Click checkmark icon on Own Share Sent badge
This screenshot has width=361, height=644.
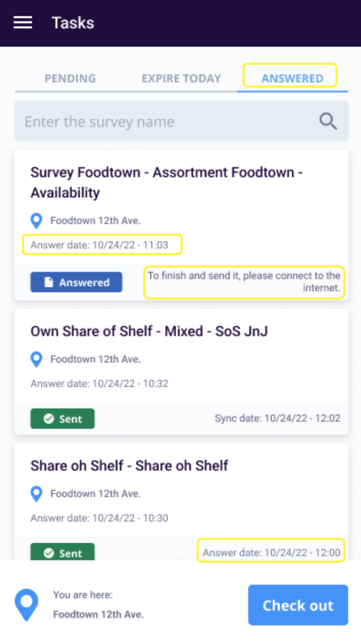tap(49, 419)
